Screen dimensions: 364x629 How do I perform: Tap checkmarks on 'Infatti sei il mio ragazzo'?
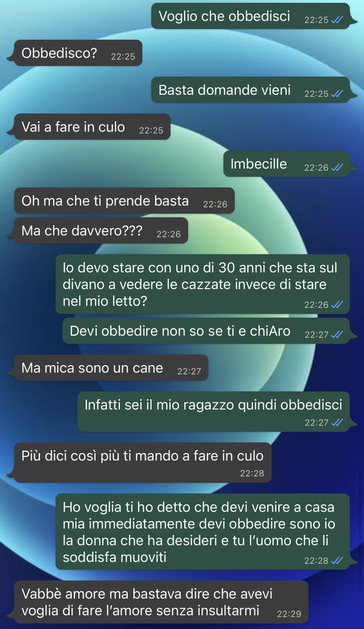pos(337,423)
